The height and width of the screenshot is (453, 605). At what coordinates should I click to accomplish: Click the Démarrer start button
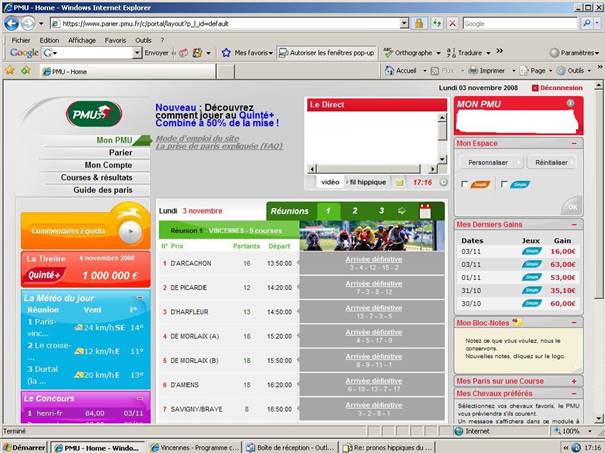[x=24, y=448]
